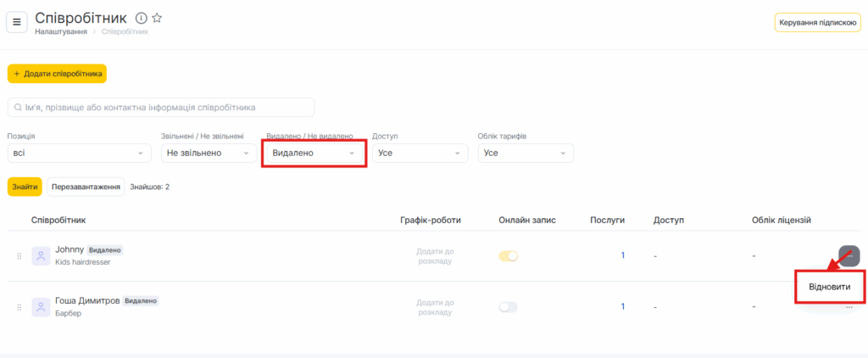Click the employee search field
868x358 pixels.
tap(161, 108)
